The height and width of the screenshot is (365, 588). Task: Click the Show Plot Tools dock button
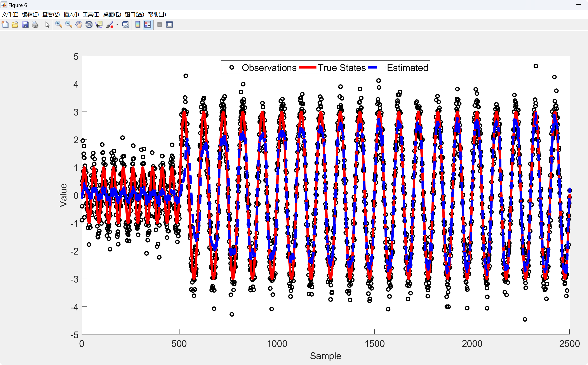[170, 25]
